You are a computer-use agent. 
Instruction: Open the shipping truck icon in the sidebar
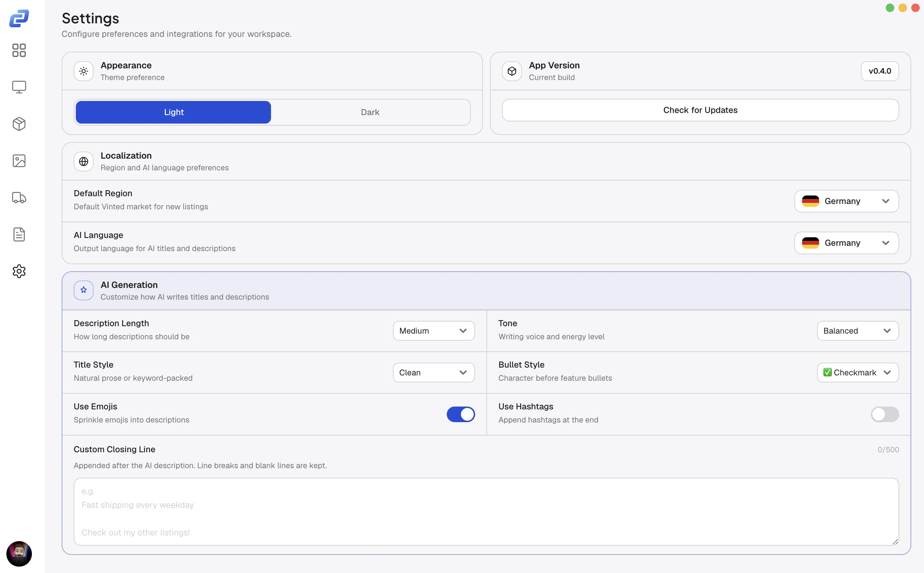pyautogui.click(x=19, y=198)
